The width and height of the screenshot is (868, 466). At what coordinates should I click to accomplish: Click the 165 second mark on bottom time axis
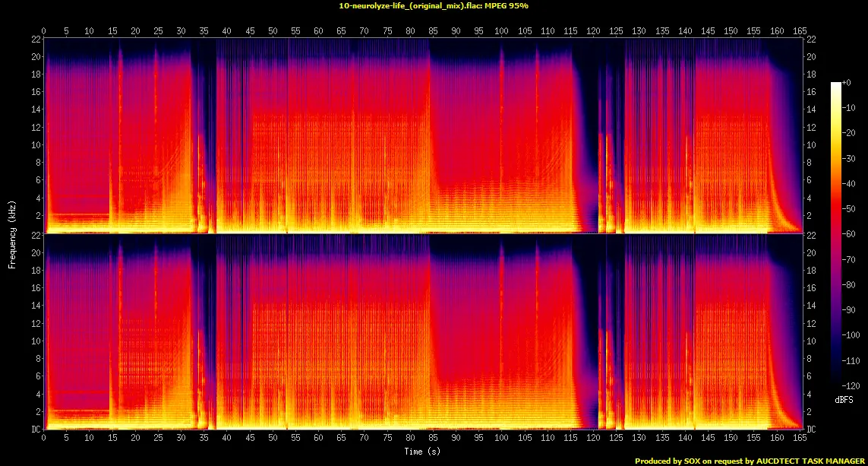(799, 439)
